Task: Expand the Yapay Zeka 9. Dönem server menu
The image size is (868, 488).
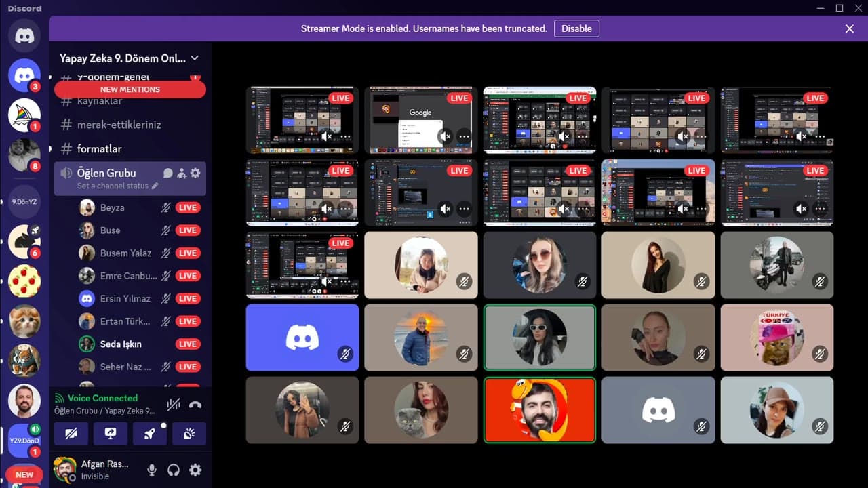Action: [x=129, y=58]
